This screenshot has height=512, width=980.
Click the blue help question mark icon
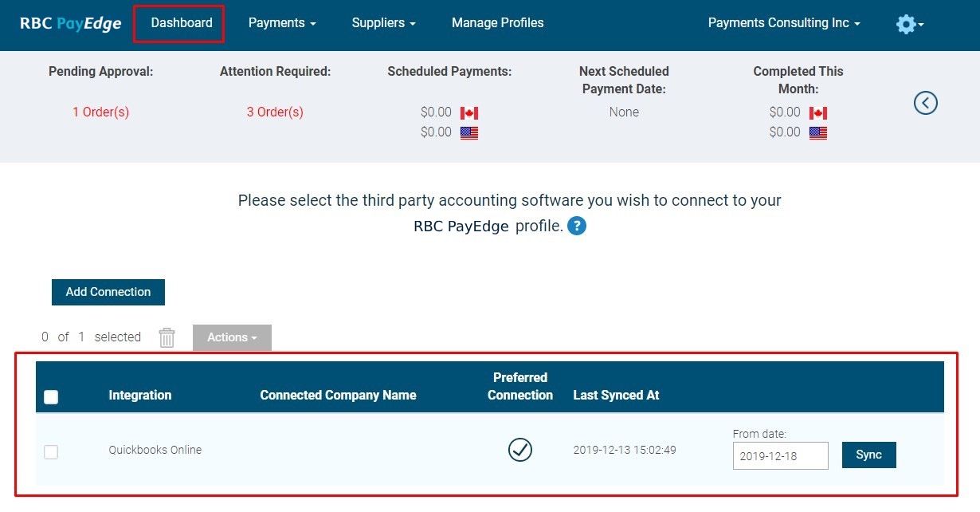click(577, 226)
